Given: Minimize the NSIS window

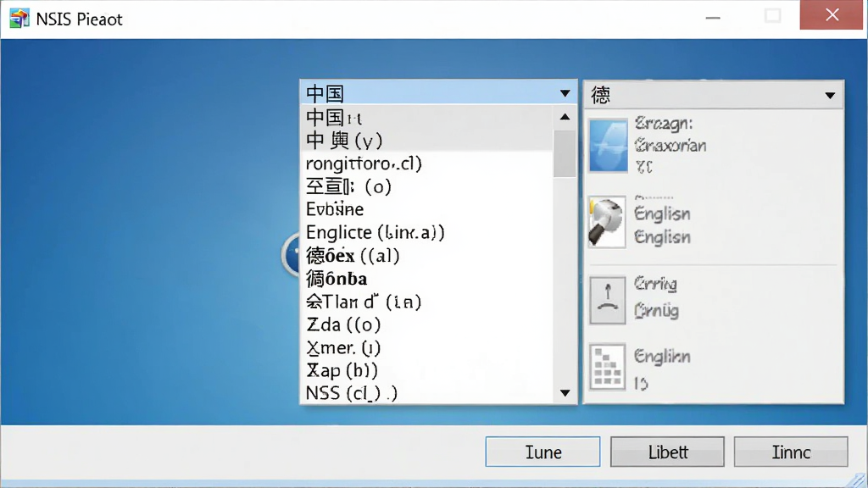Looking at the screenshot, I should point(713,17).
